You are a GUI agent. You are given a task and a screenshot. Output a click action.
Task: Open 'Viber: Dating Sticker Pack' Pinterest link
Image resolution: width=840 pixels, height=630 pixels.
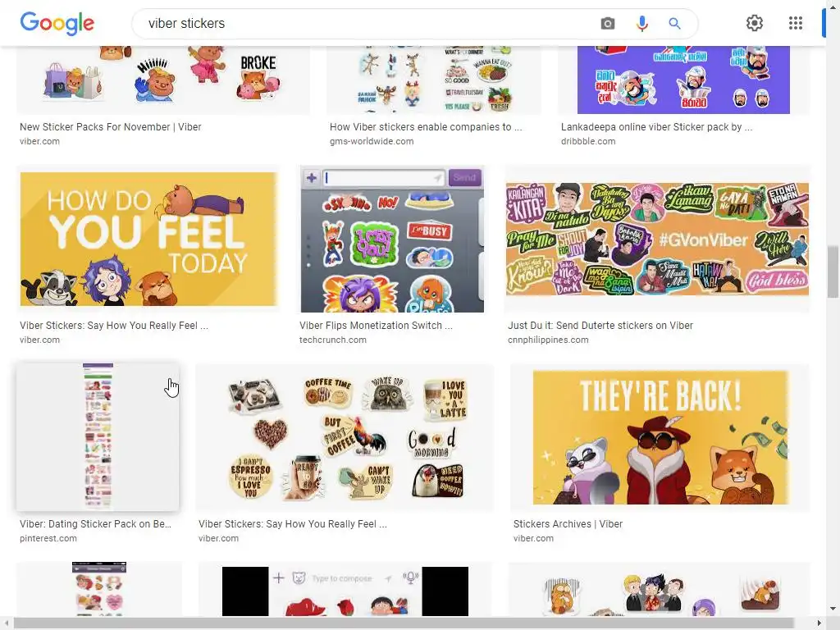click(x=95, y=524)
